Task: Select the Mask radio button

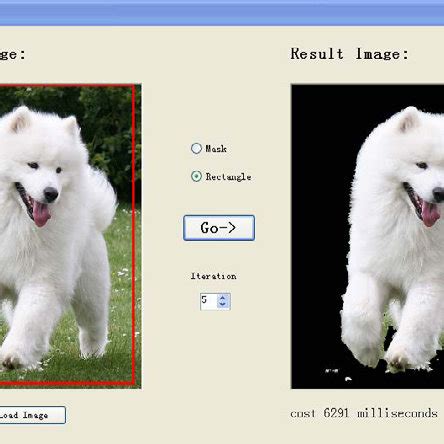Action: [x=196, y=148]
